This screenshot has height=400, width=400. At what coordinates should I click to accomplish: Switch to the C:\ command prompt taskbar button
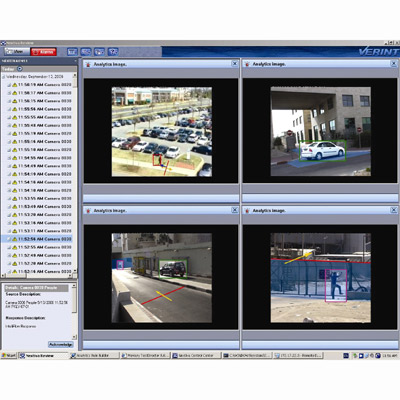pyautogui.click(x=247, y=356)
